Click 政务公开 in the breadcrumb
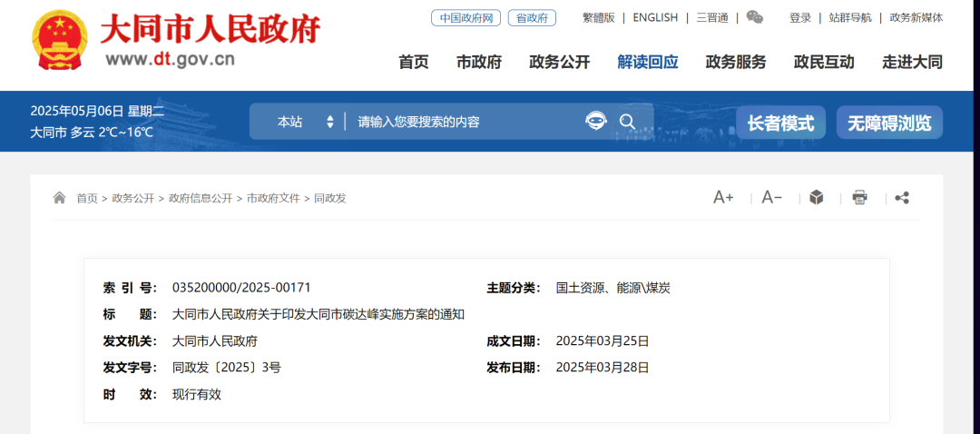 [x=133, y=198]
